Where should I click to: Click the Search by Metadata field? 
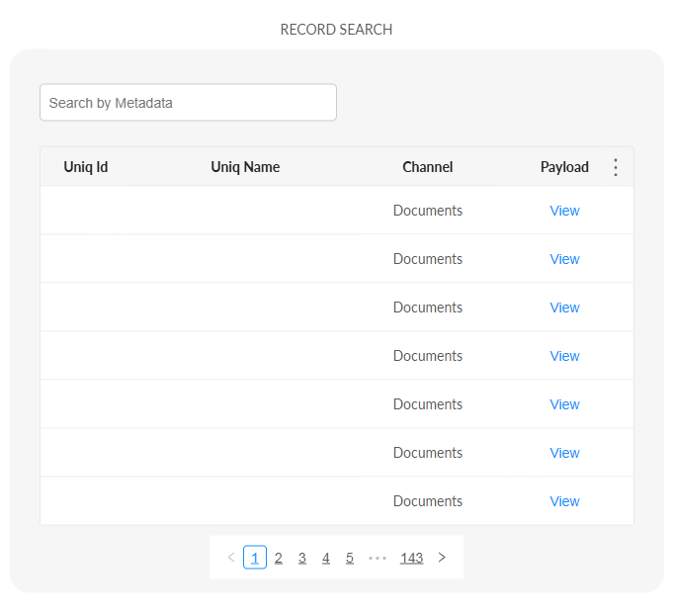pos(188,103)
